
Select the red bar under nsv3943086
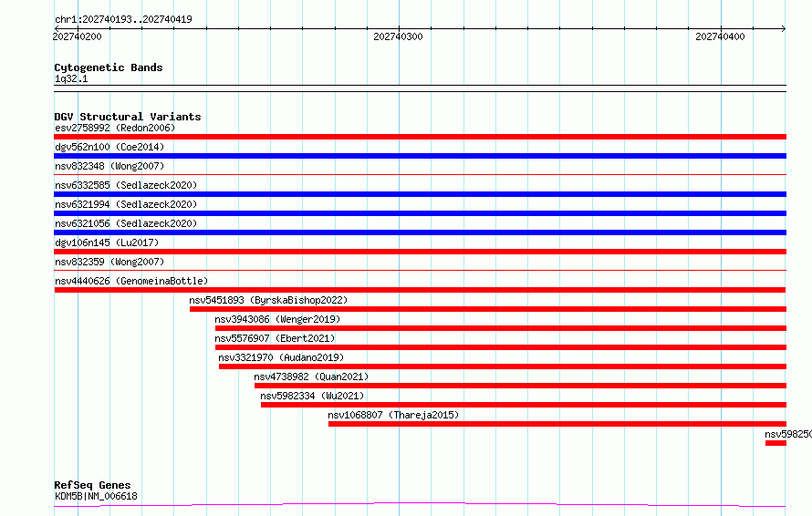click(501, 328)
